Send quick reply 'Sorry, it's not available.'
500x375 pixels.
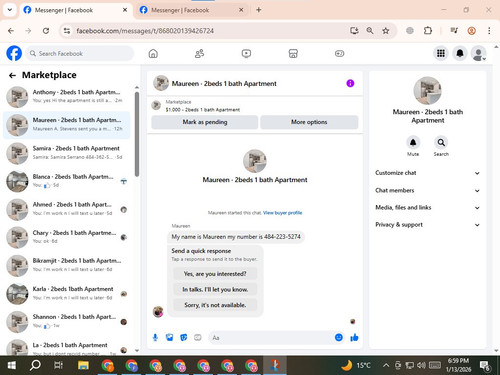(215, 305)
